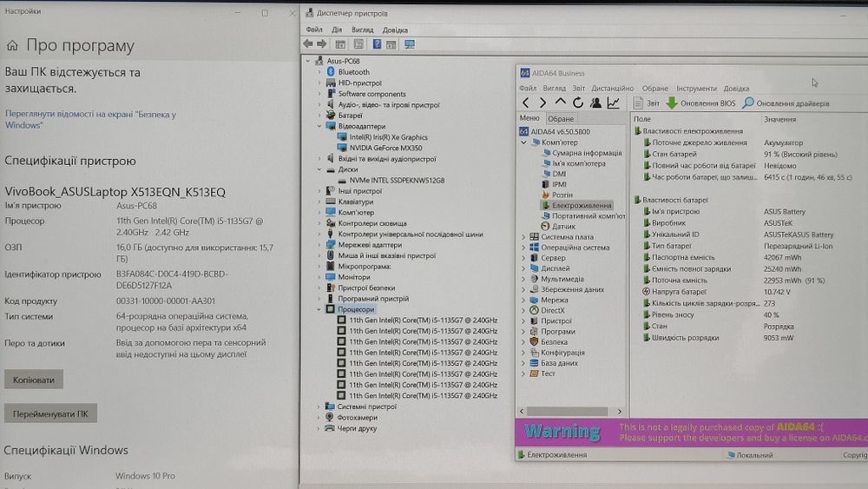
Task: Select NVIDIA GeForce MX350 adapter
Action: click(x=385, y=148)
